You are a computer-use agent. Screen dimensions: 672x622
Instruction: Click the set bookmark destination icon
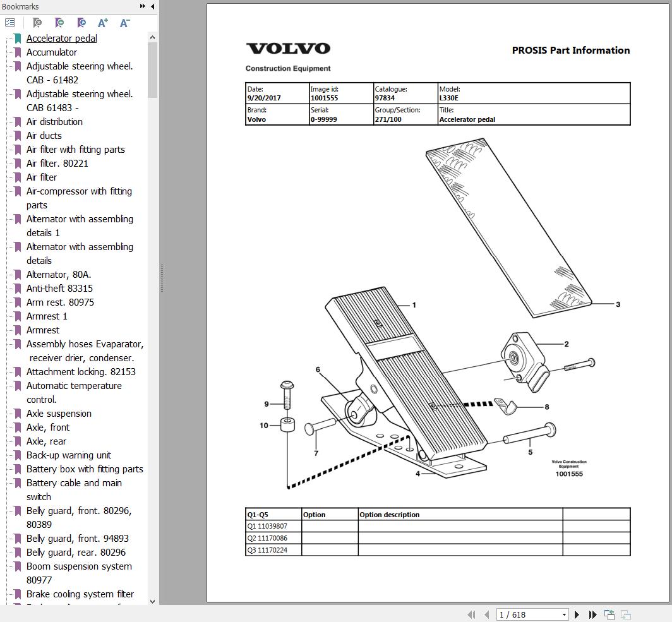81,22
